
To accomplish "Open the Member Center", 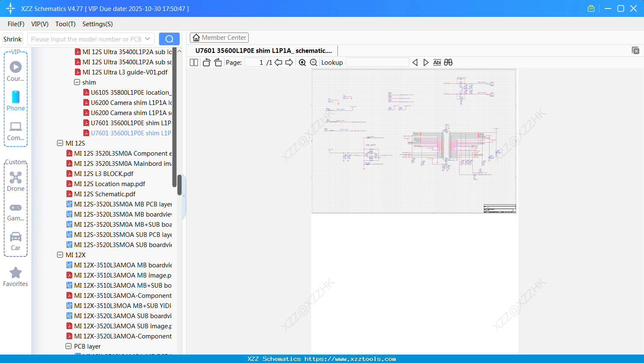I will tap(219, 37).
